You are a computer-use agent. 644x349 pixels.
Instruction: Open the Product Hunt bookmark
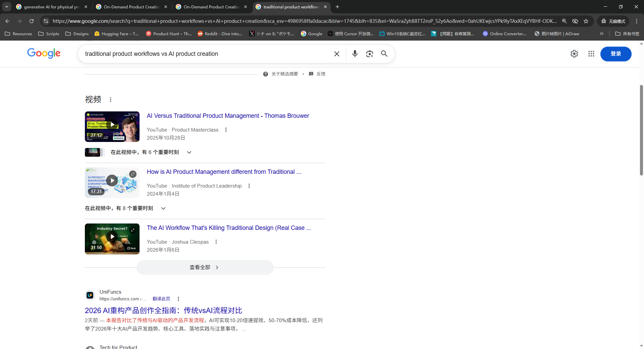pos(169,34)
